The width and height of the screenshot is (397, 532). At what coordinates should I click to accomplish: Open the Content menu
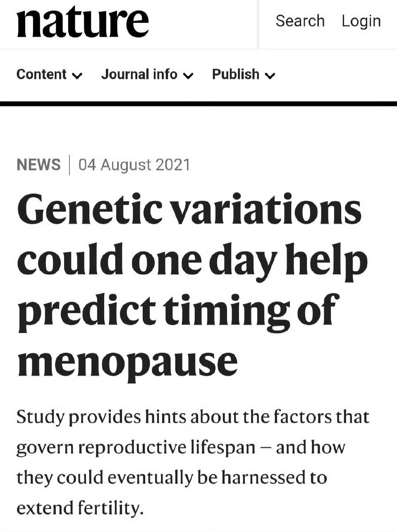click(41, 75)
